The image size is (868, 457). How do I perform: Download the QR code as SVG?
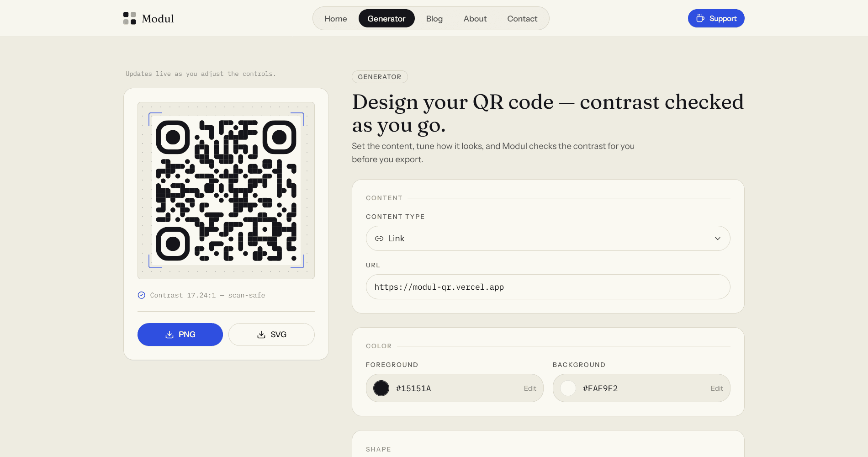pyautogui.click(x=271, y=335)
